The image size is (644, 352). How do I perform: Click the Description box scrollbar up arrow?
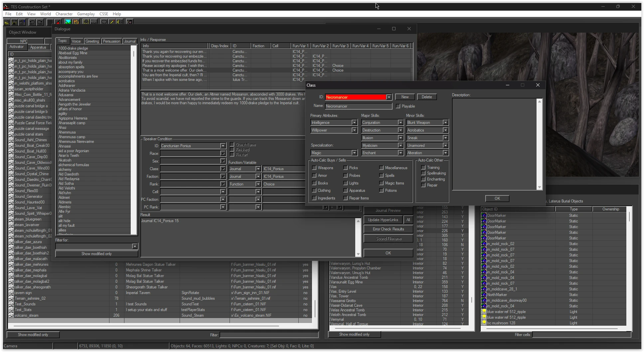(x=540, y=101)
